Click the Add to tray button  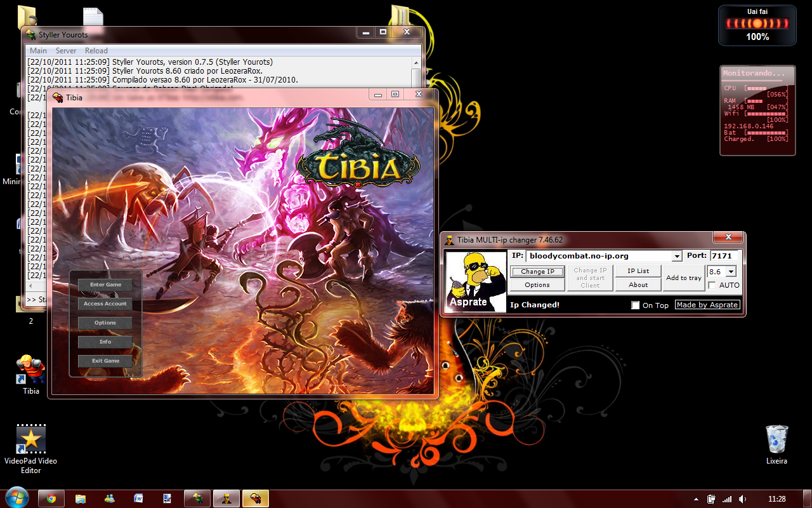[684, 278]
